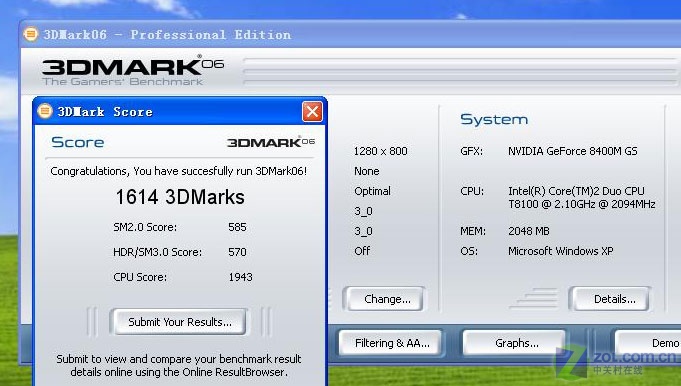Image resolution: width=681 pixels, height=386 pixels.
Task: Open Filtering & AA options
Action: (390, 343)
